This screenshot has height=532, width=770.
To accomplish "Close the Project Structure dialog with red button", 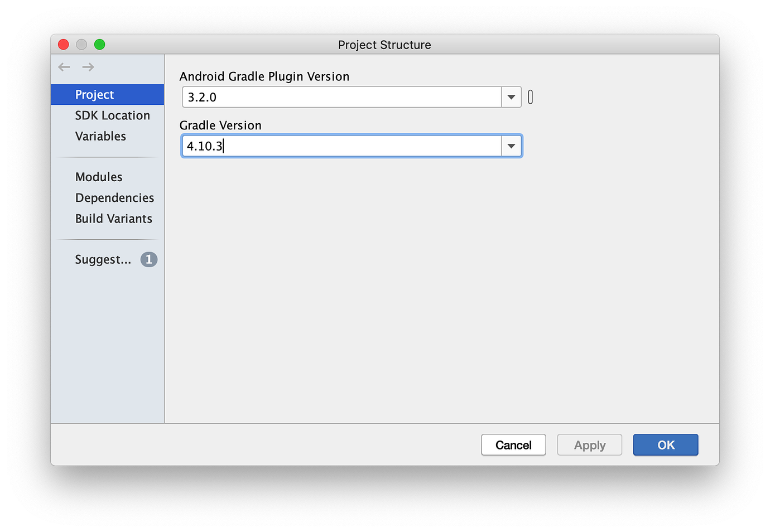I will [64, 45].
